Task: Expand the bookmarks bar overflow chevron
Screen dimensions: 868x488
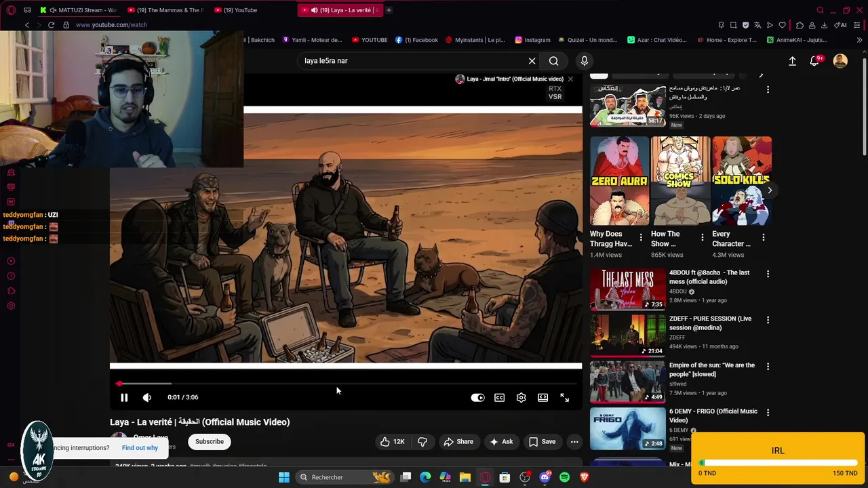Action: [859, 40]
